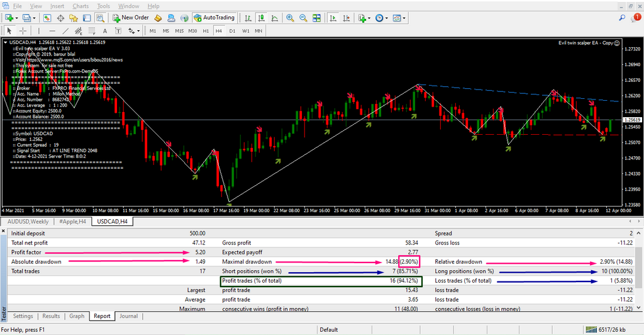The image size is (644, 335).
Task: Open the New Chart dropdown arrow
Action: click(x=16, y=18)
